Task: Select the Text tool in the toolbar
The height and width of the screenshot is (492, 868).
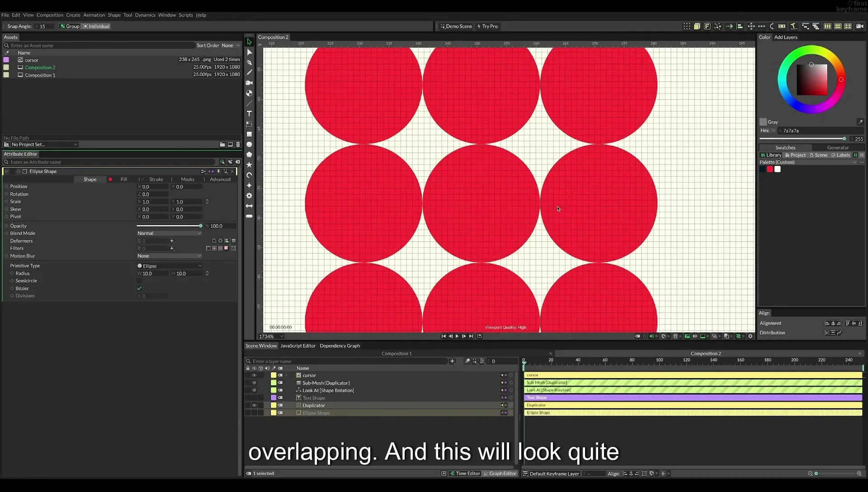Action: pyautogui.click(x=249, y=114)
